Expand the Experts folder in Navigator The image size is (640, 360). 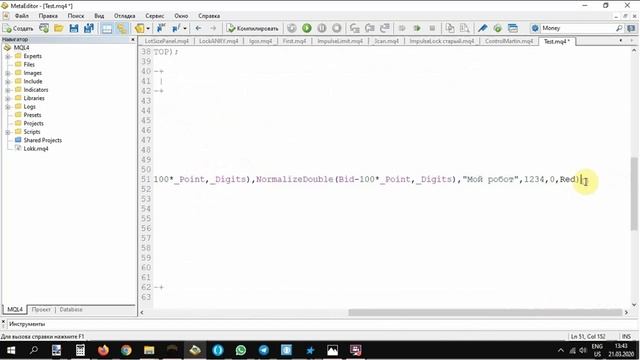8,56
